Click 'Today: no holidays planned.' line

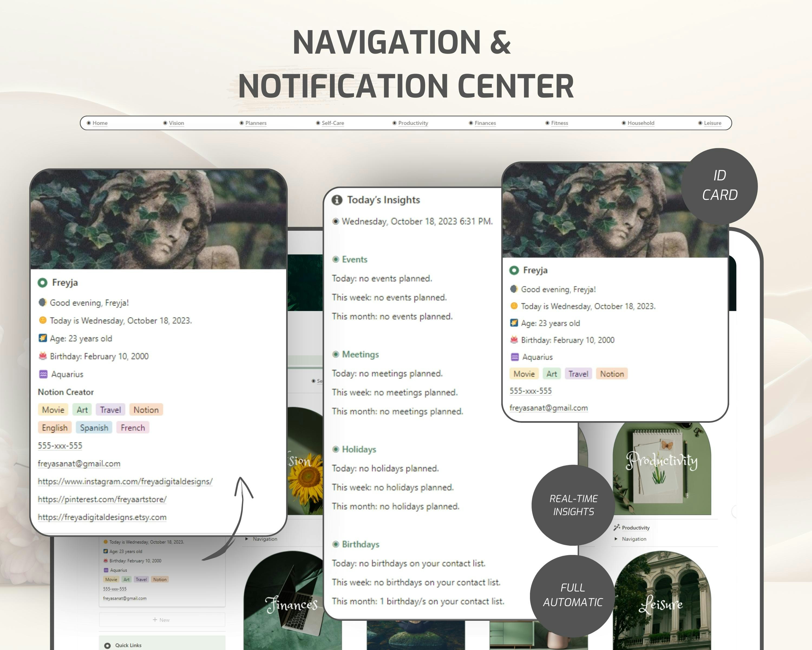click(385, 468)
